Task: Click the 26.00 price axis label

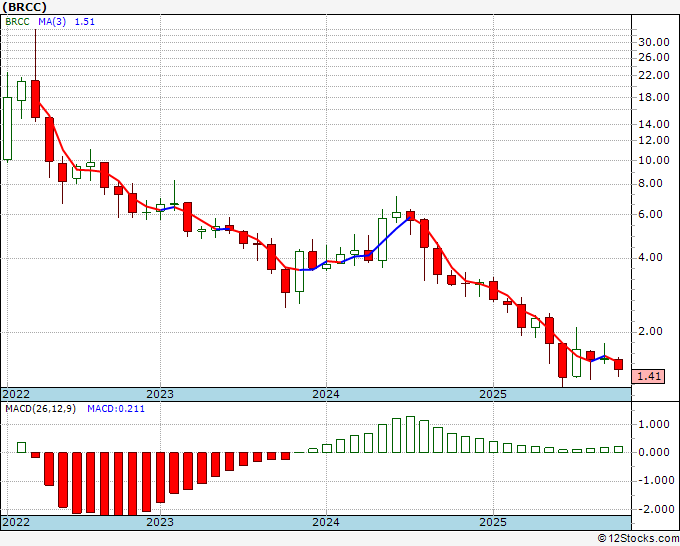Action: coord(654,57)
